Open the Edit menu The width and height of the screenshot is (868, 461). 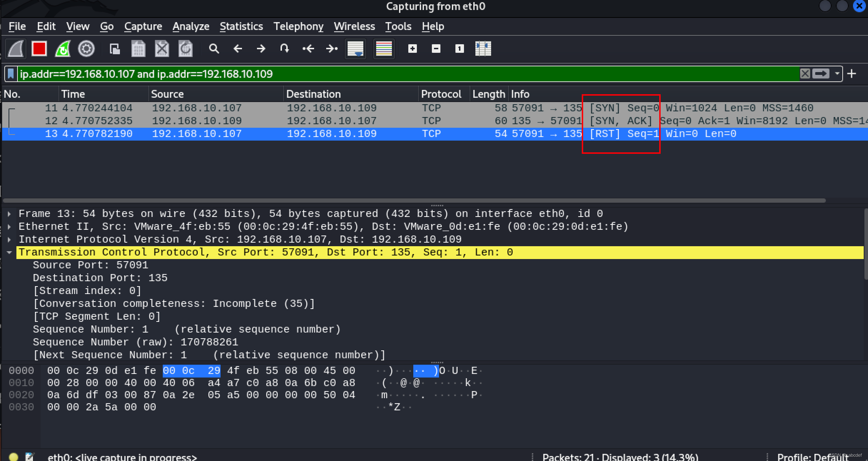click(x=46, y=26)
